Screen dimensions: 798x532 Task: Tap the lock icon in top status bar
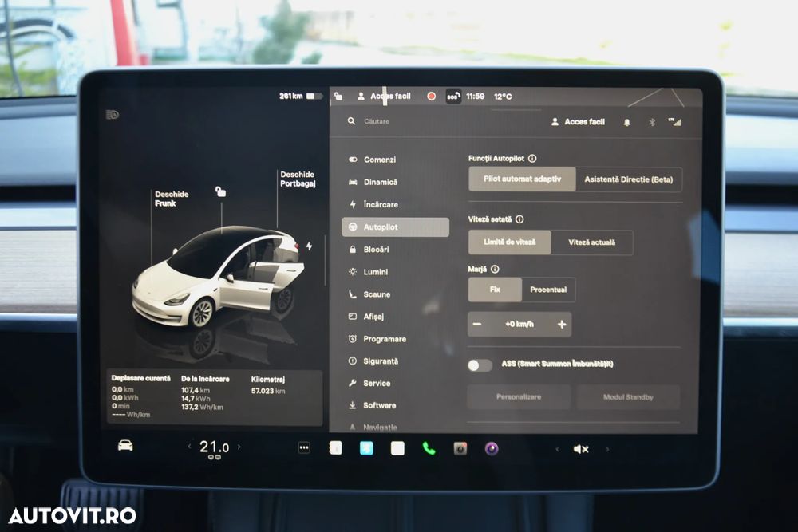click(338, 96)
